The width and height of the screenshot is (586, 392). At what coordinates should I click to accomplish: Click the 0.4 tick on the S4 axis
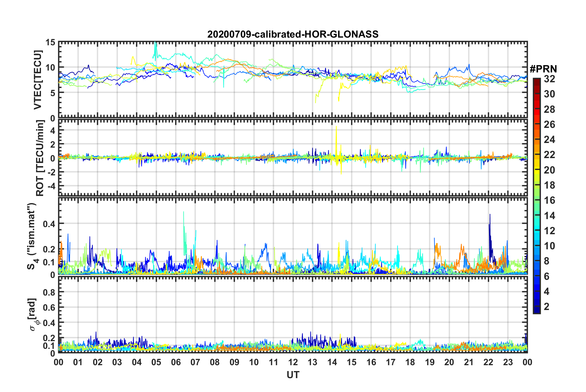coord(49,224)
